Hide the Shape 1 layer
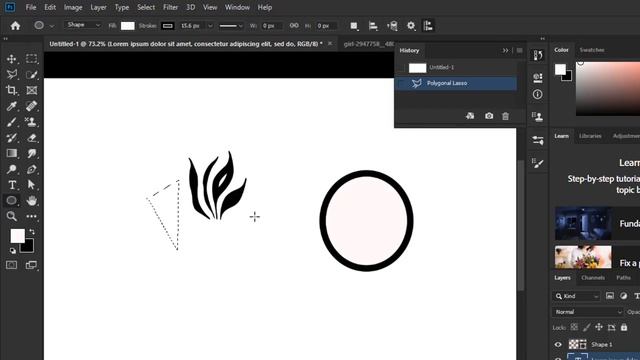This screenshot has width=640, height=360. click(558, 344)
